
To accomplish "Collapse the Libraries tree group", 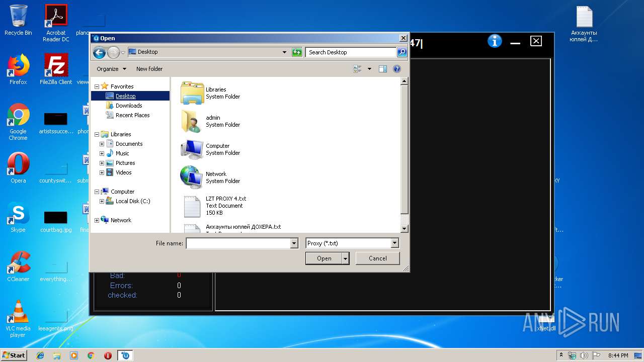I will coord(97,134).
